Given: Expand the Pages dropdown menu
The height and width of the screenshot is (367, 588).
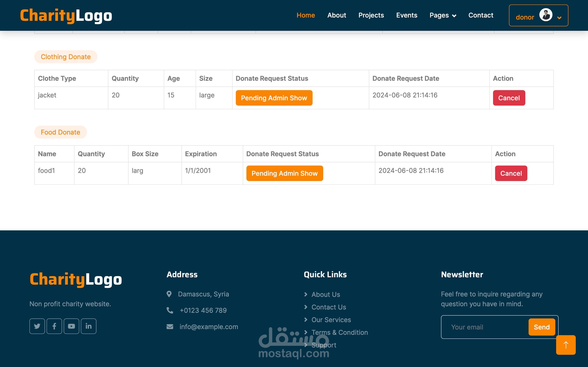Looking at the screenshot, I should click(x=443, y=15).
